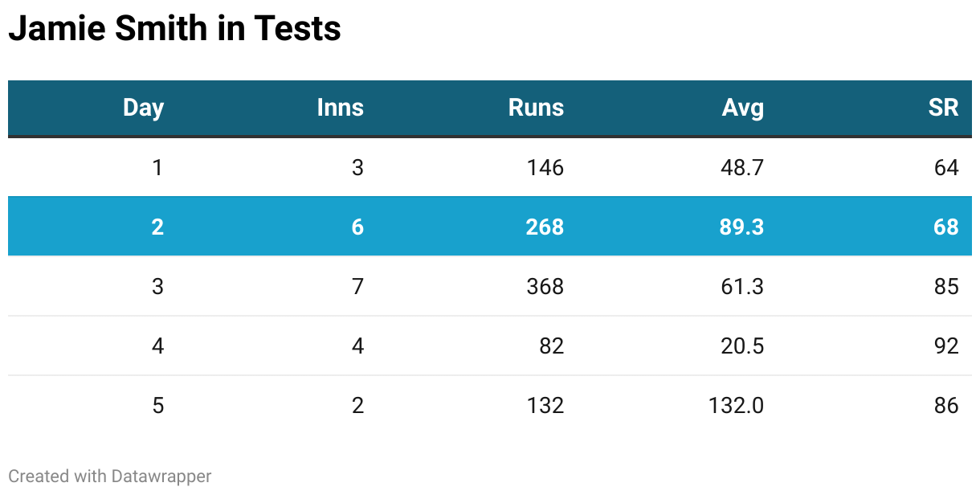Select the 61.3 average value
The width and height of the screenshot is (980, 495).
[742, 286]
